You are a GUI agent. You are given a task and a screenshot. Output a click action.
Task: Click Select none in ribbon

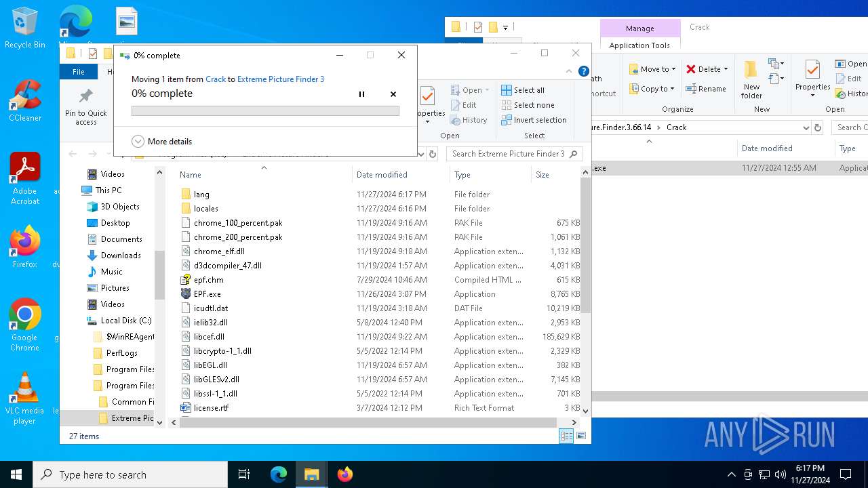coord(528,105)
